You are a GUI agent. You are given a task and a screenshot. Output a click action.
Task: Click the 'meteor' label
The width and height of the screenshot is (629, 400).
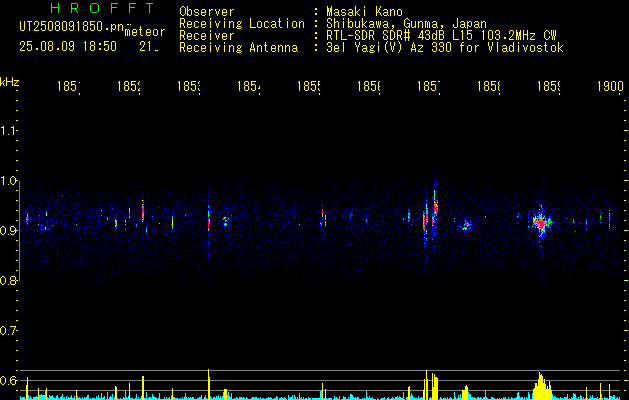point(145,32)
